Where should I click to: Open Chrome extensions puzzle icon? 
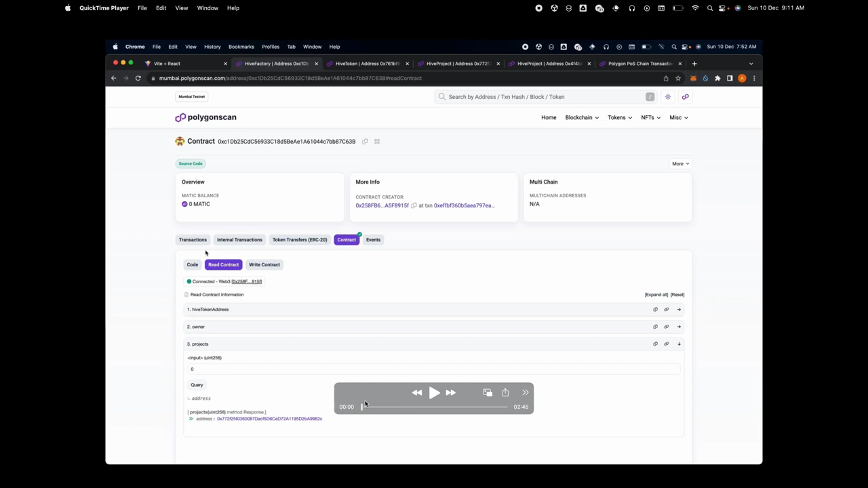(x=717, y=78)
